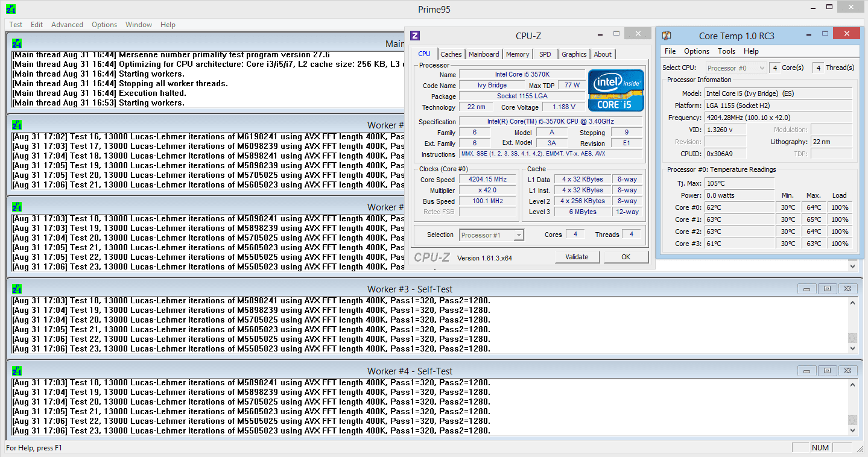Click the CPU-Z purple Z title icon

415,36
